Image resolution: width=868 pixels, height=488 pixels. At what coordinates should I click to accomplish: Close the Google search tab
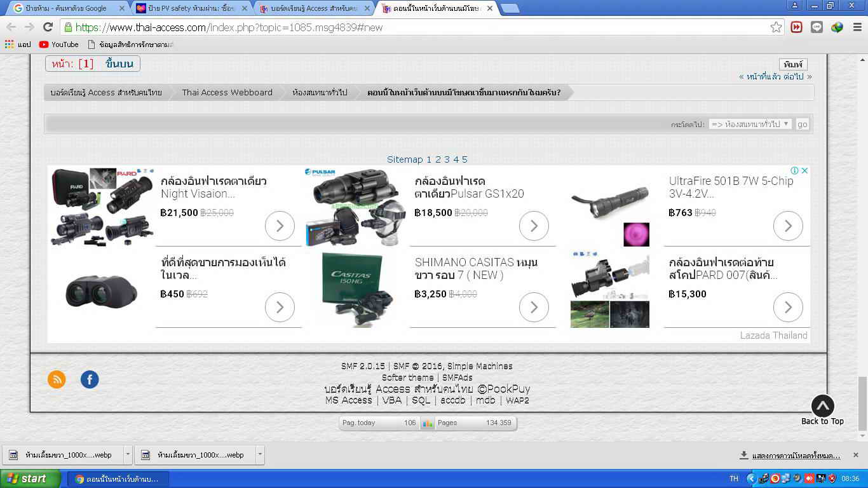pos(122,8)
